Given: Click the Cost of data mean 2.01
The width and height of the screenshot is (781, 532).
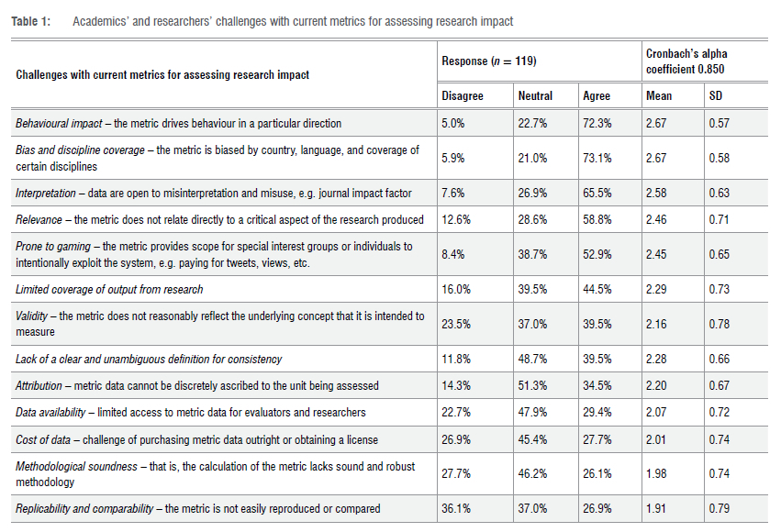Looking at the screenshot, I should 657,440.
